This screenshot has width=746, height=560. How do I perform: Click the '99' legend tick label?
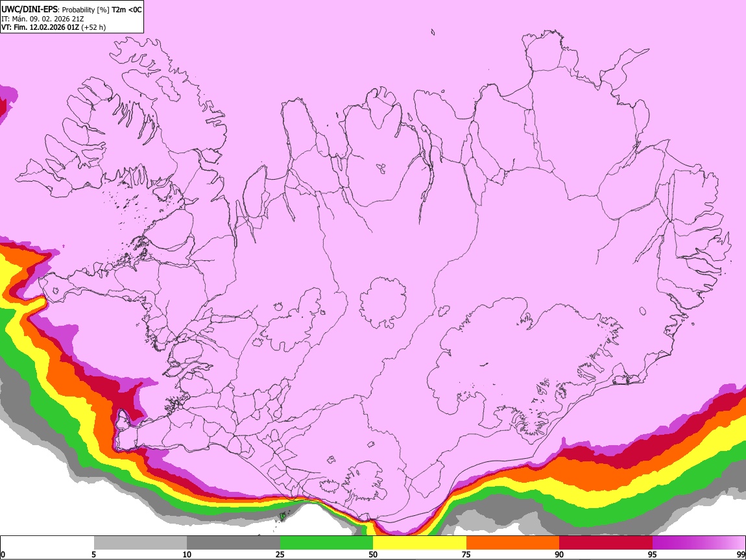point(740,555)
